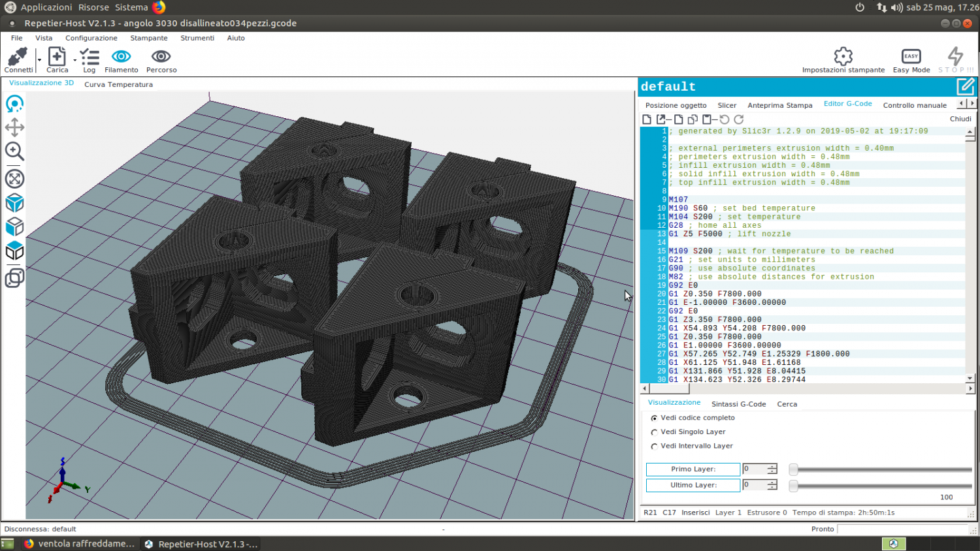Select the rotate view tool

click(14, 104)
